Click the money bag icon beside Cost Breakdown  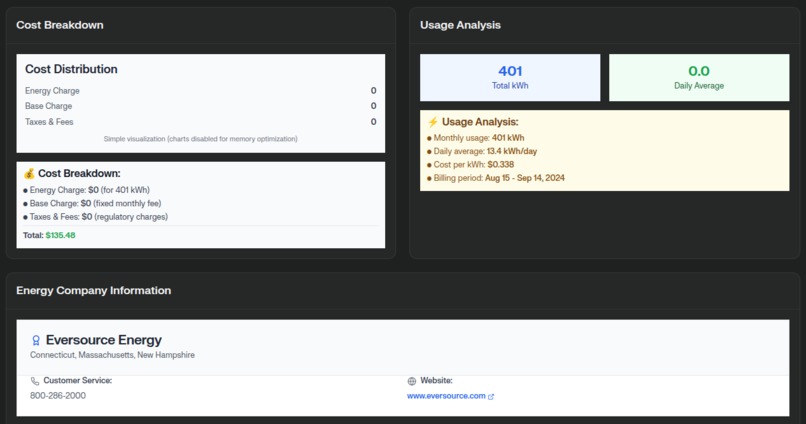(x=29, y=174)
